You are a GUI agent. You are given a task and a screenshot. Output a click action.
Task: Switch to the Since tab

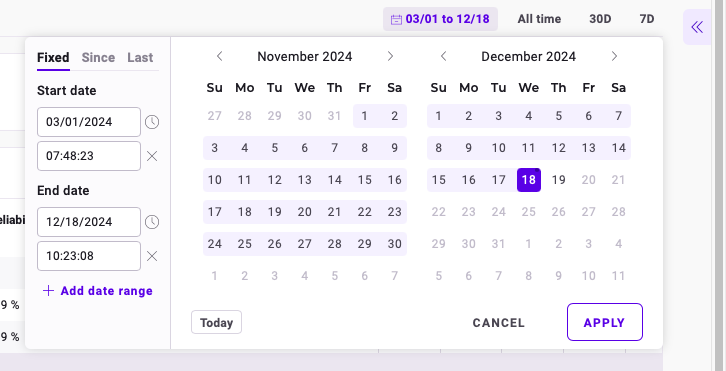(x=98, y=58)
